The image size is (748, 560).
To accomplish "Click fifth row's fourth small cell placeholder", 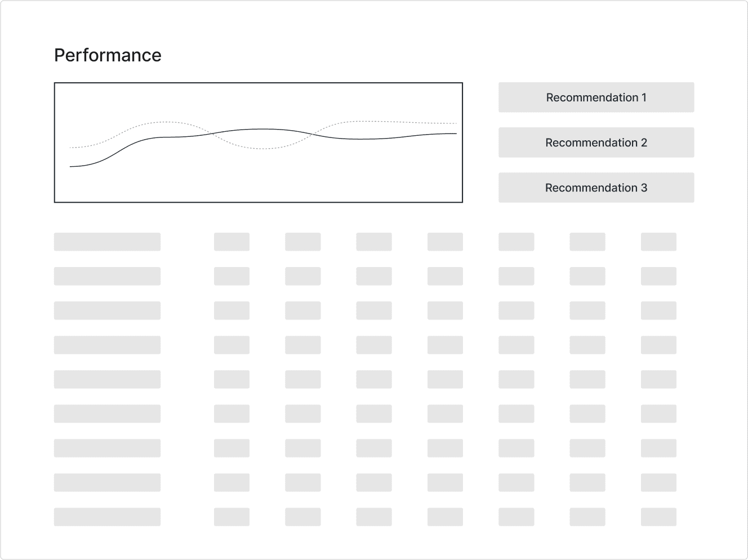I will click(445, 379).
